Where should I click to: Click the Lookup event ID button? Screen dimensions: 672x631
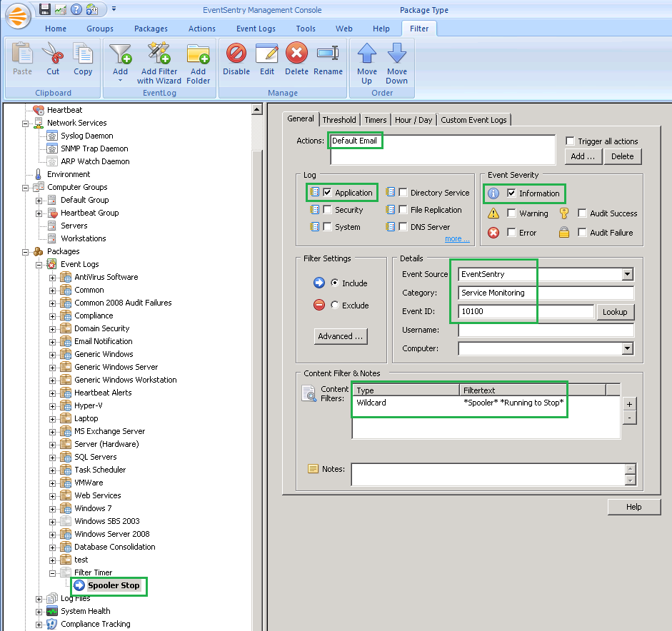coord(615,312)
